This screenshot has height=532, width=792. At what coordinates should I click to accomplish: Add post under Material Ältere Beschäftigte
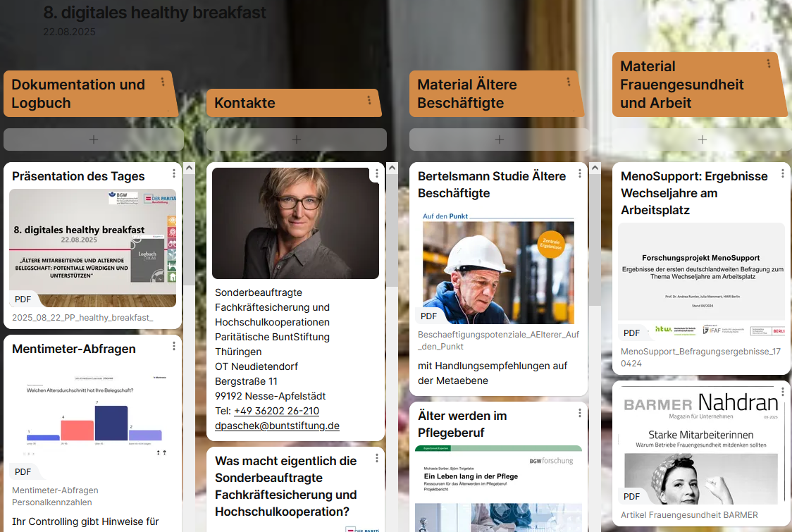point(500,140)
